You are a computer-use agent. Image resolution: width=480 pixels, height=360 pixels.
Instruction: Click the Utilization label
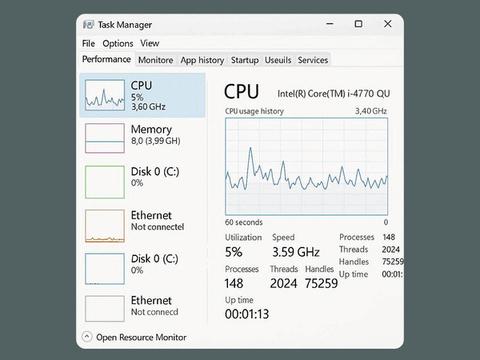point(243,237)
